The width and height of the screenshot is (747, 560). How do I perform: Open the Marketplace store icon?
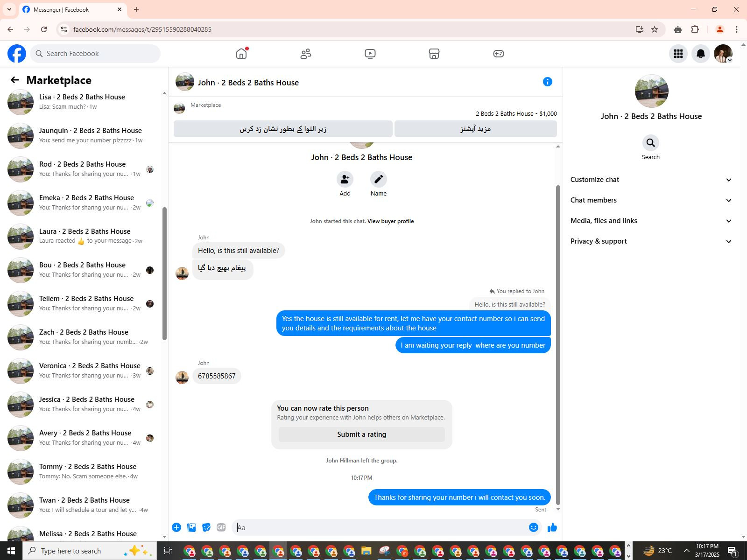pos(434,54)
